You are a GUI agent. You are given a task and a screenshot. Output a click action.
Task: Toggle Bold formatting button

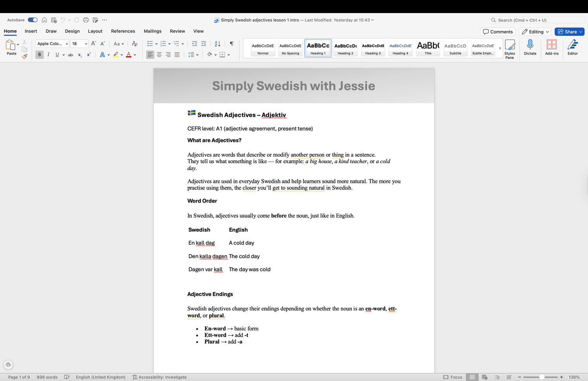pos(39,55)
